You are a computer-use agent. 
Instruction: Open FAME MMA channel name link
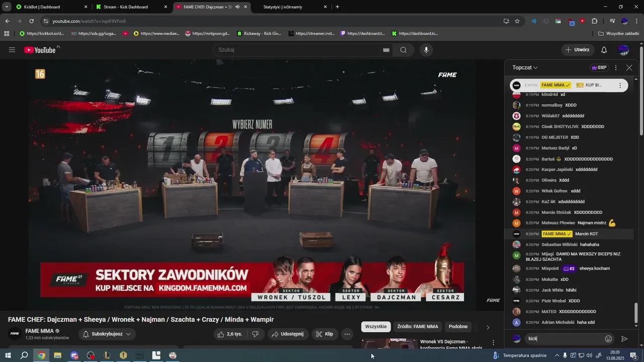coord(39,331)
